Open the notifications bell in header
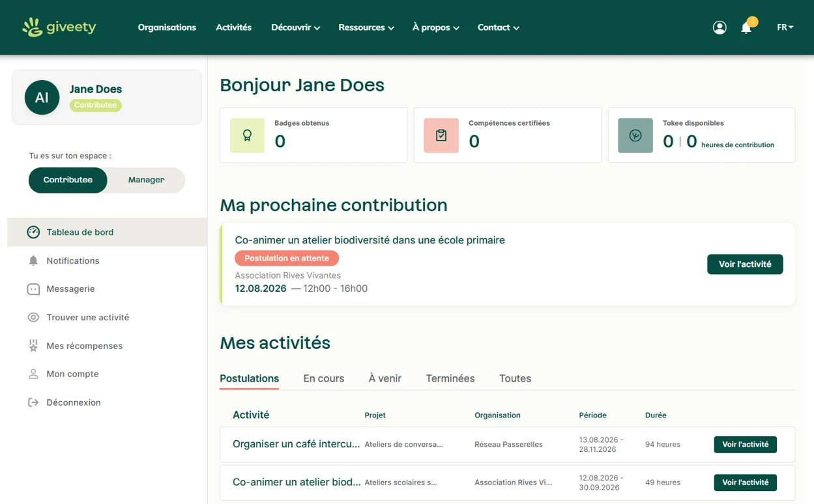Image resolution: width=814 pixels, height=504 pixels. click(747, 27)
